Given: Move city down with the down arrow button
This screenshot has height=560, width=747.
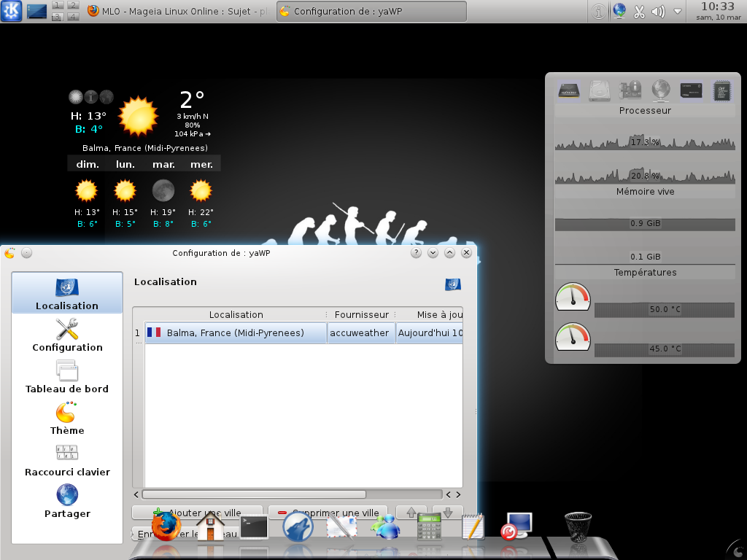Looking at the screenshot, I should click(448, 513).
